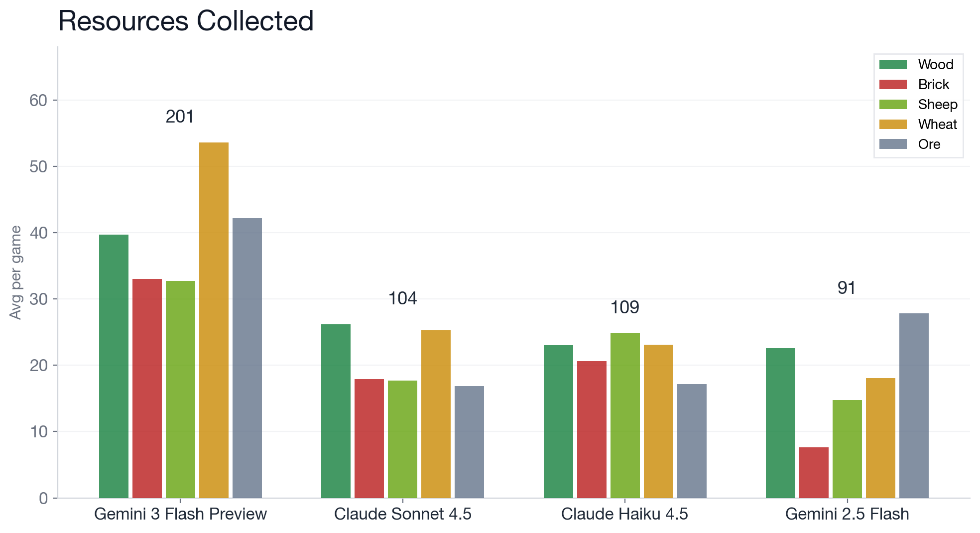This screenshot has height=533, width=980.
Task: Click the Ore bar for Claude Sonnet 4.5
Action: pyautogui.click(x=469, y=442)
